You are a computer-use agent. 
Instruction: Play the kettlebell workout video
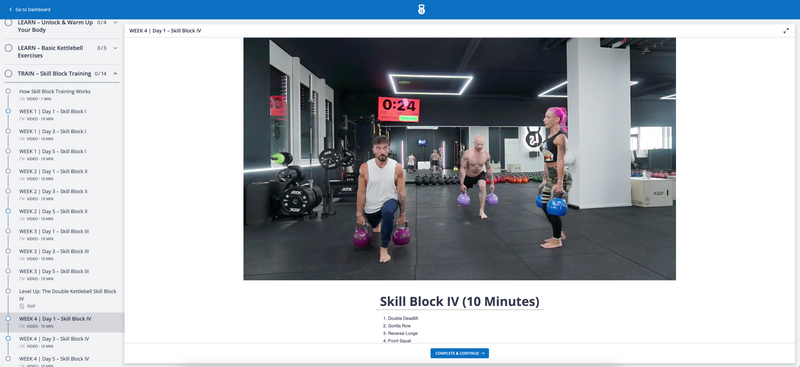pos(459,159)
